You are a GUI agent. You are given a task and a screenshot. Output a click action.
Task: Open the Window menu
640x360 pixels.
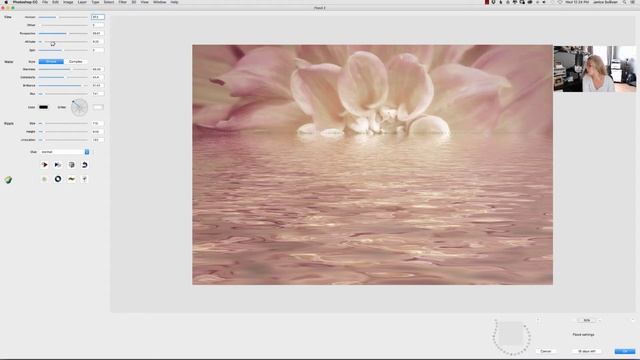160,2
